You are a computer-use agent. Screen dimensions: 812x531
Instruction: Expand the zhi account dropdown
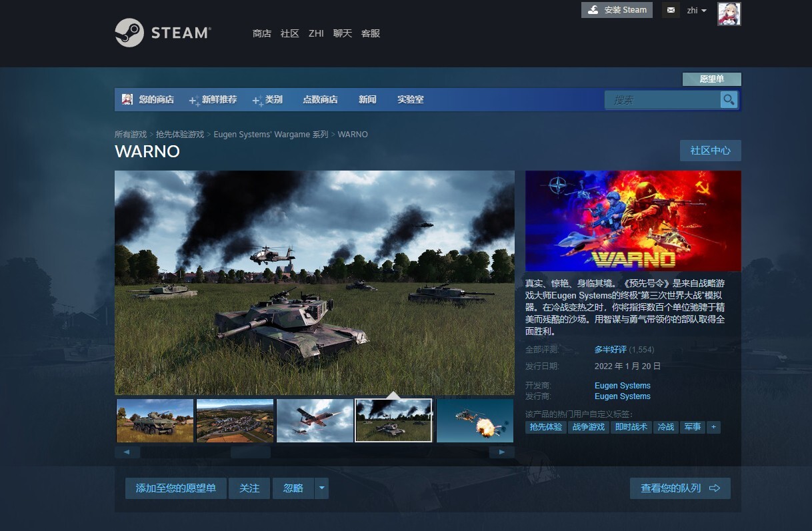(697, 10)
